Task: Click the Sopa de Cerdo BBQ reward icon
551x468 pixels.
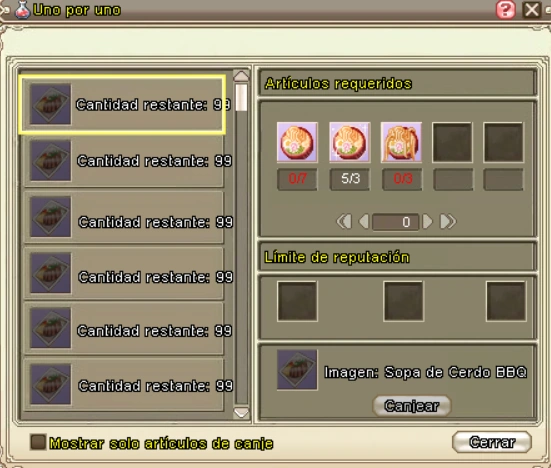Action: [297, 370]
